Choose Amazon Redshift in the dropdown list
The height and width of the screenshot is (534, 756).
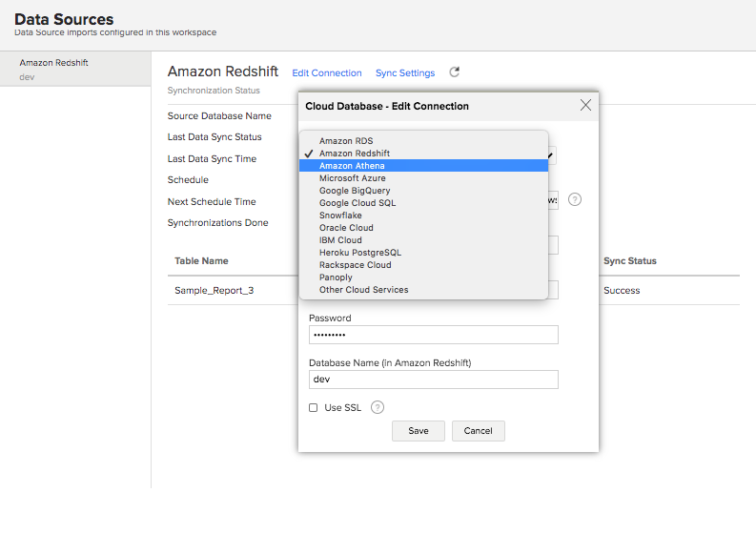click(x=424, y=154)
